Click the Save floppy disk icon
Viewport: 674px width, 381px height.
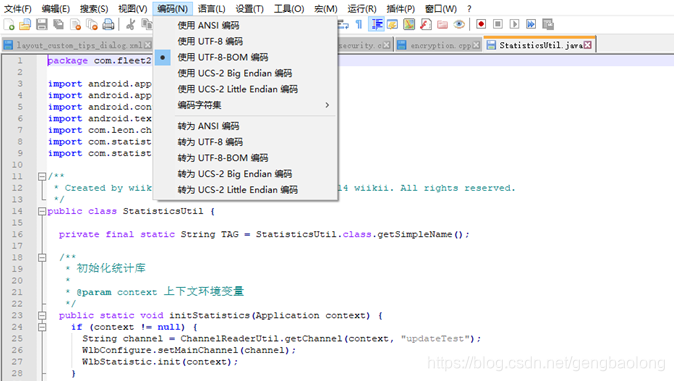click(x=42, y=25)
